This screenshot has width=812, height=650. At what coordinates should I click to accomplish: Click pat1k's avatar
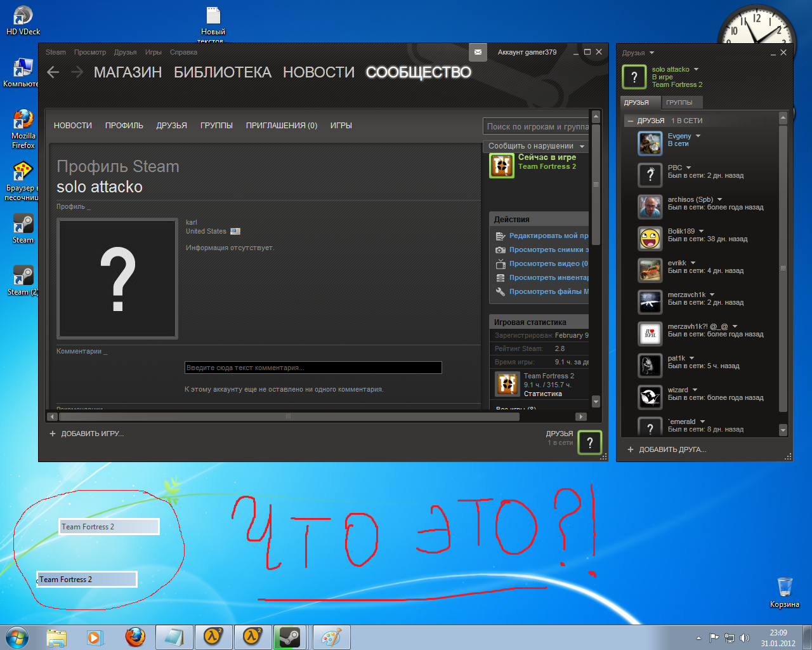click(650, 366)
